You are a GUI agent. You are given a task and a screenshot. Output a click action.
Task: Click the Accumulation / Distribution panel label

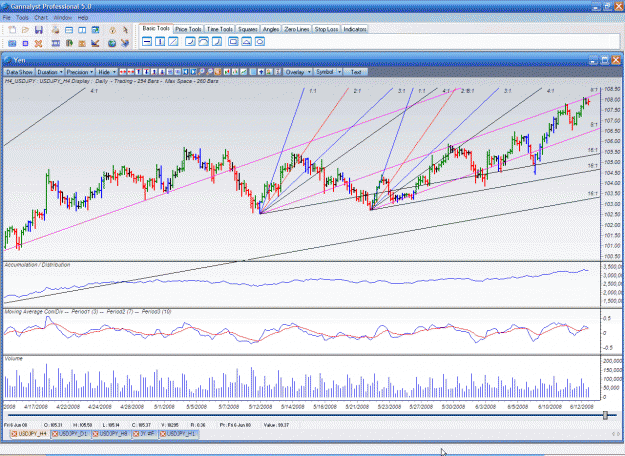(37, 265)
